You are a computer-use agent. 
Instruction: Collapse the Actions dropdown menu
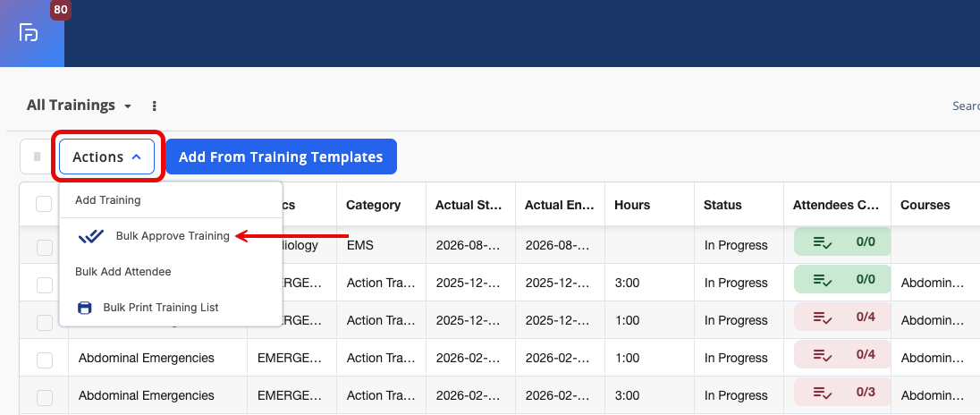coord(107,157)
